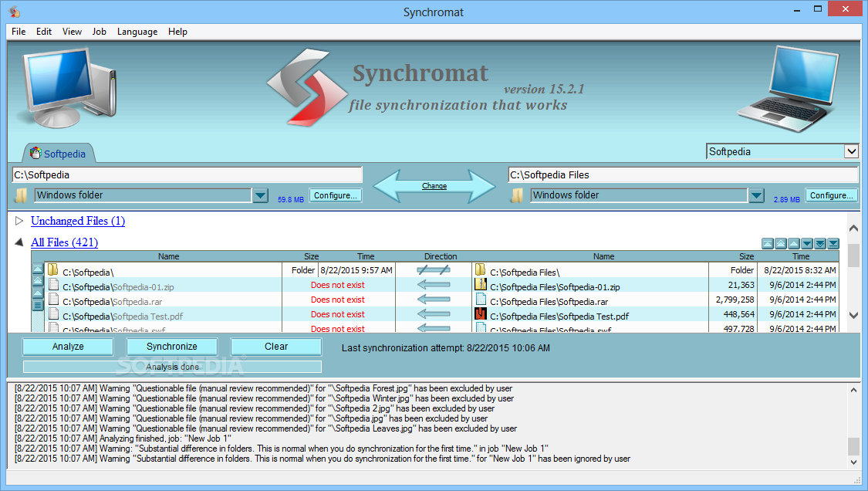Click the desktop computer image on the left

68,87
